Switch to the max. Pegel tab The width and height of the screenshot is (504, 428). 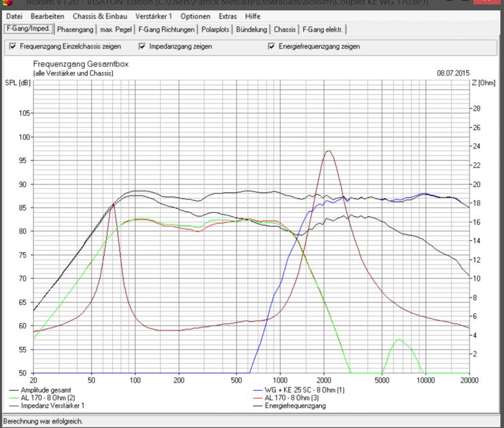[116, 29]
